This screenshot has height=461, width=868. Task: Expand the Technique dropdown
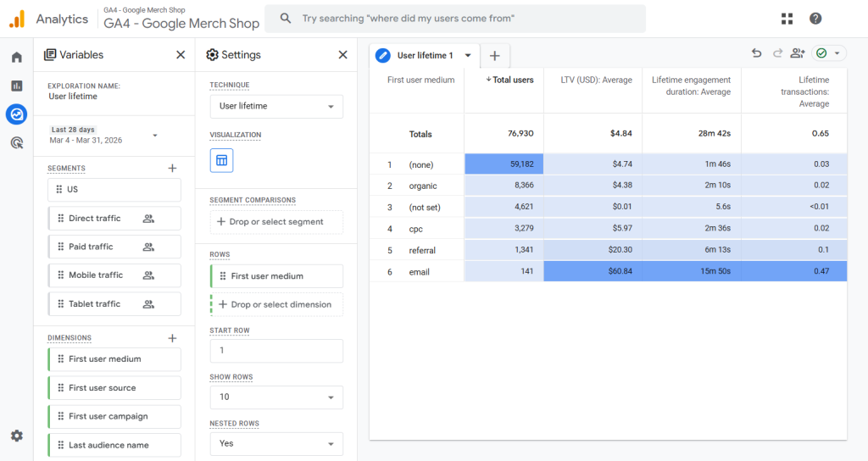point(276,107)
